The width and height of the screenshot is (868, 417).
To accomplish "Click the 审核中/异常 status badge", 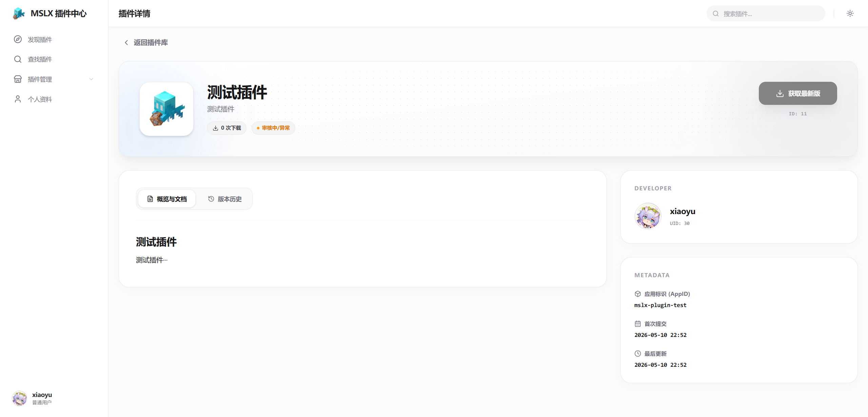I will pyautogui.click(x=273, y=128).
